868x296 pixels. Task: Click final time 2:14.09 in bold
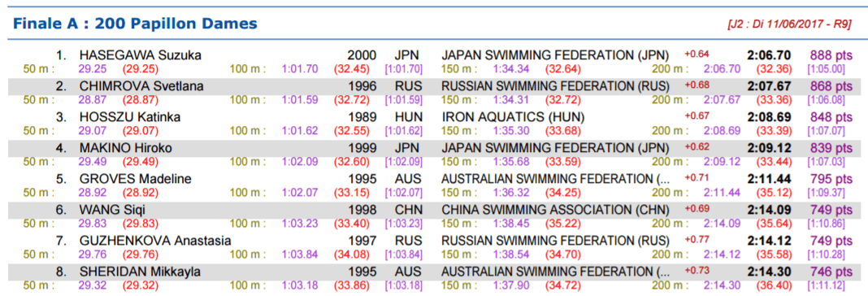(x=769, y=210)
